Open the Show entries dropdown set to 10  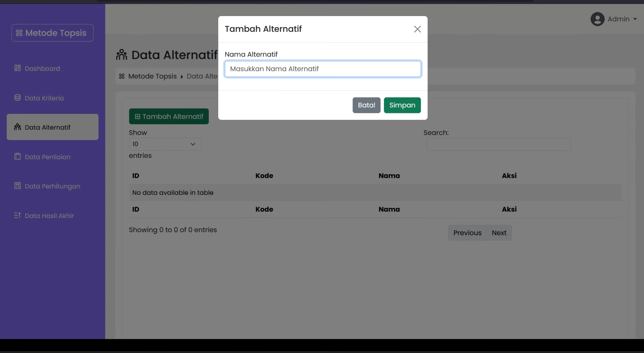coord(165,144)
